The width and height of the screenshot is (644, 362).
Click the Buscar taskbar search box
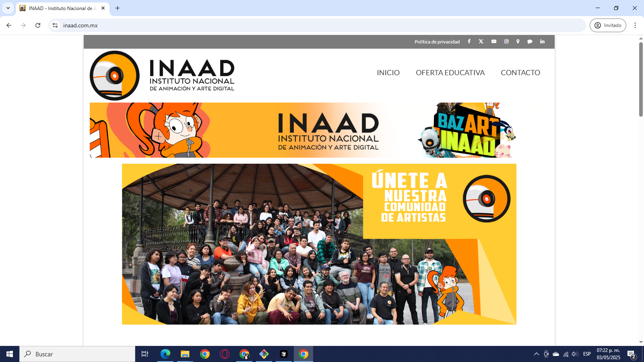click(77, 354)
